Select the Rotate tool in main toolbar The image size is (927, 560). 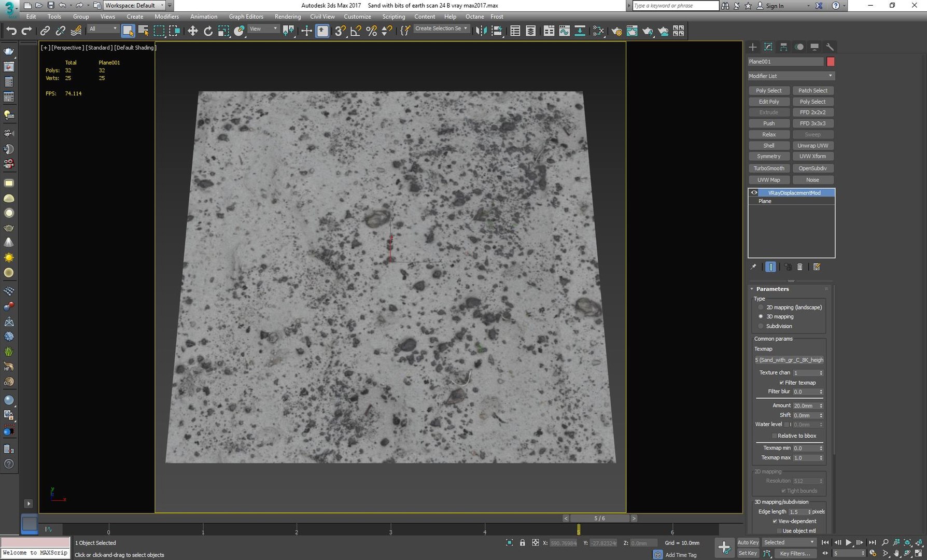point(208,31)
